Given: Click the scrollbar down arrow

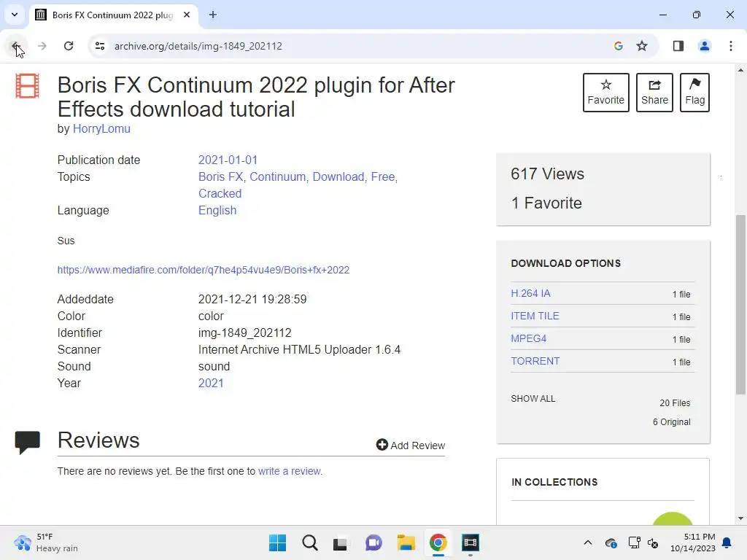Looking at the screenshot, I should click(740, 518).
